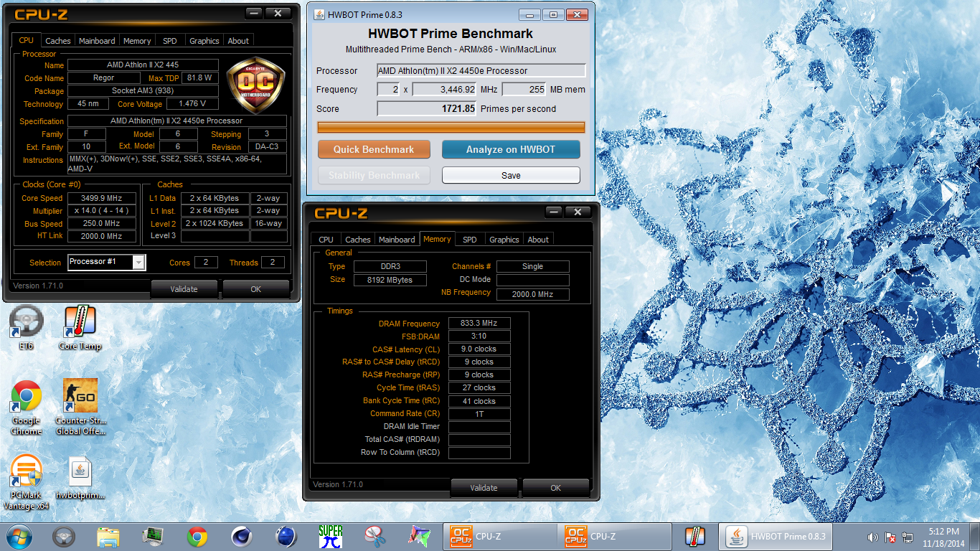Open About tab in CPU-Z CPU window
This screenshot has width=980, height=551.
[x=238, y=41]
